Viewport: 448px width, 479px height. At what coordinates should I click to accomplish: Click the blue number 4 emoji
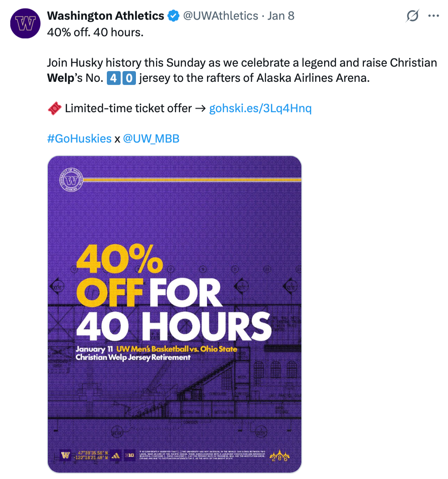[113, 78]
